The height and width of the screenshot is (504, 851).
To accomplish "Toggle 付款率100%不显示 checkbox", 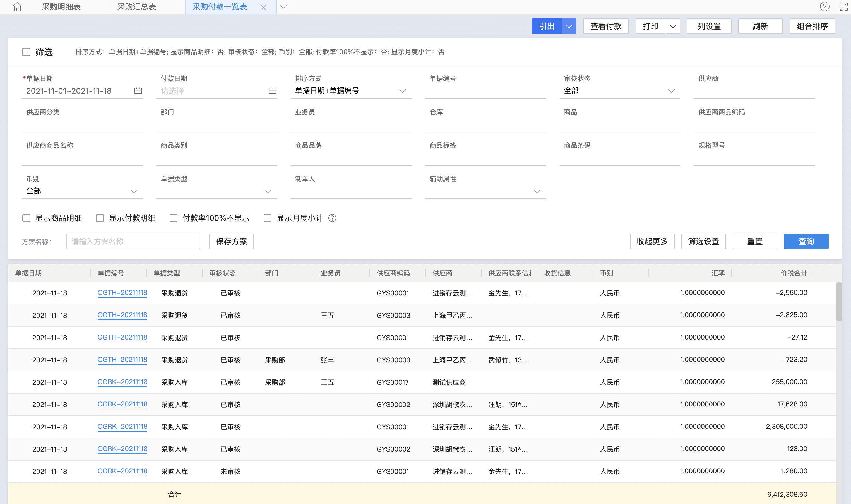I will [x=173, y=218].
